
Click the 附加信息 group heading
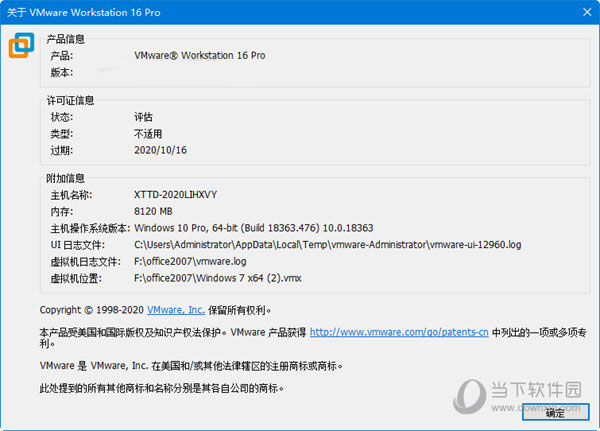coord(65,178)
